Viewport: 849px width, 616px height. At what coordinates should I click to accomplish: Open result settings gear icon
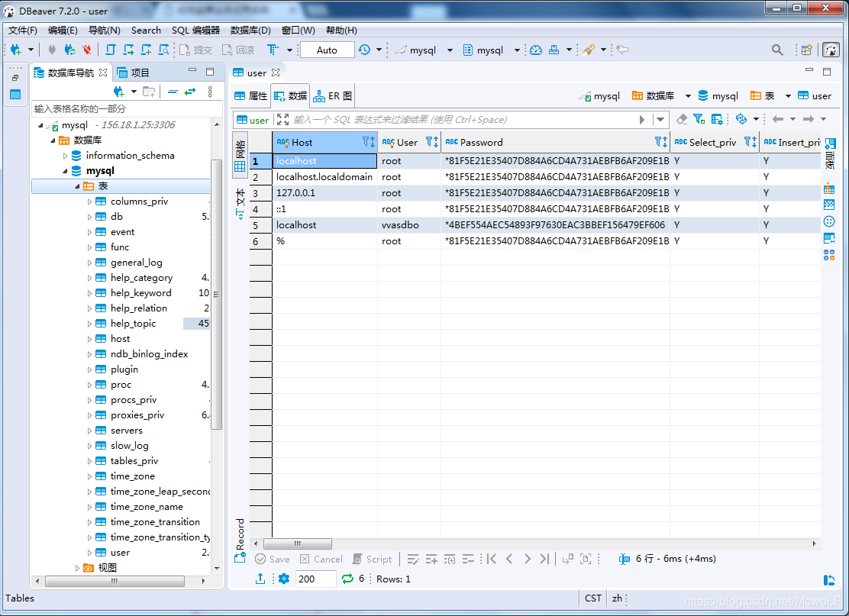pyautogui.click(x=284, y=579)
